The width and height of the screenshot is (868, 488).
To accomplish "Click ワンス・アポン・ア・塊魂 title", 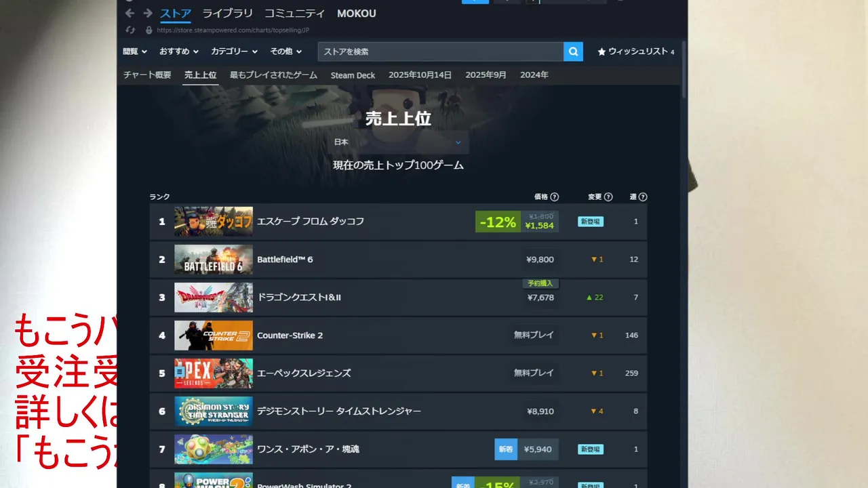I will 308,449.
